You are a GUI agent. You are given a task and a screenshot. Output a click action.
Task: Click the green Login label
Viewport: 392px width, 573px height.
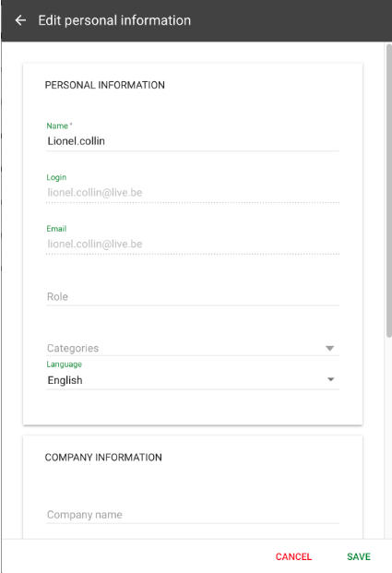pyautogui.click(x=56, y=177)
